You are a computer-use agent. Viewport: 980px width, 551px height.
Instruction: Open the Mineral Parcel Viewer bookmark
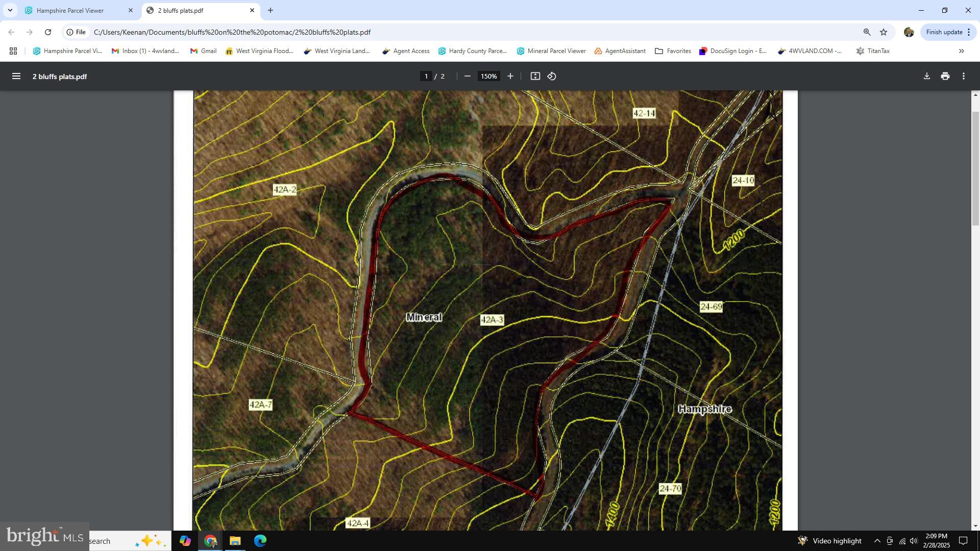click(551, 51)
